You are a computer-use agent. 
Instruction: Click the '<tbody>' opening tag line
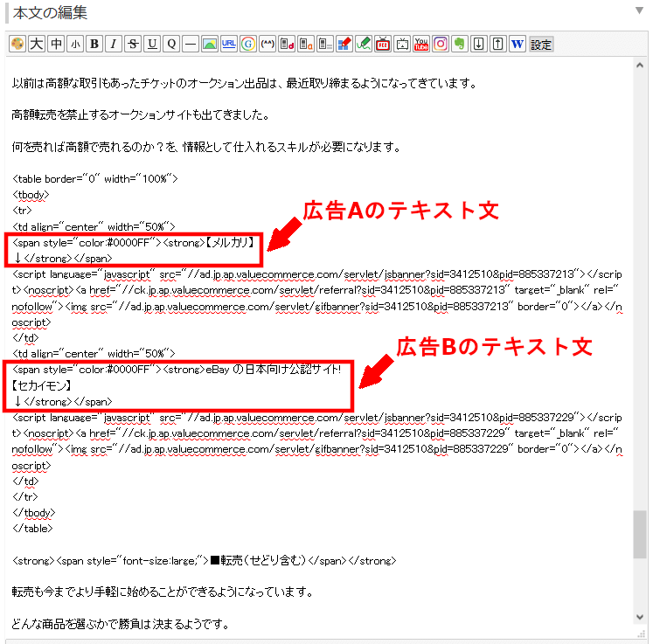point(31,195)
